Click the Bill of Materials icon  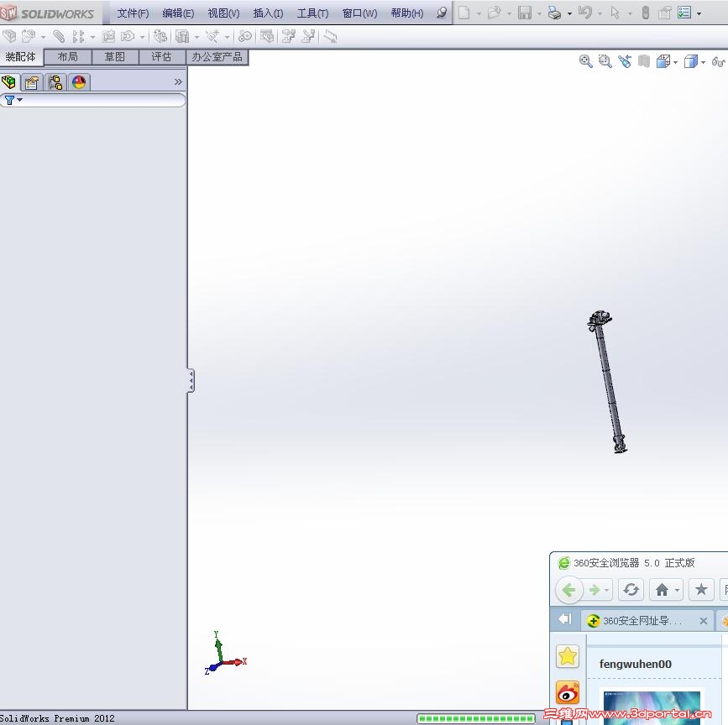pyautogui.click(x=267, y=36)
